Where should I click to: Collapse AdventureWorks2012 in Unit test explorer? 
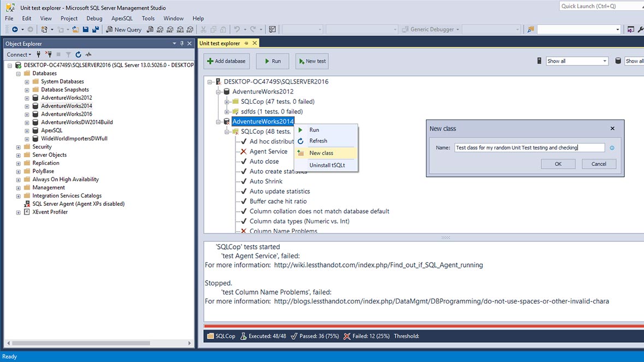218,92
